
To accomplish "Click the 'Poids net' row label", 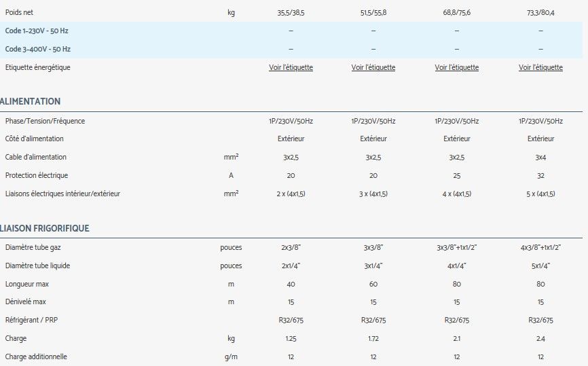I will [19, 13].
